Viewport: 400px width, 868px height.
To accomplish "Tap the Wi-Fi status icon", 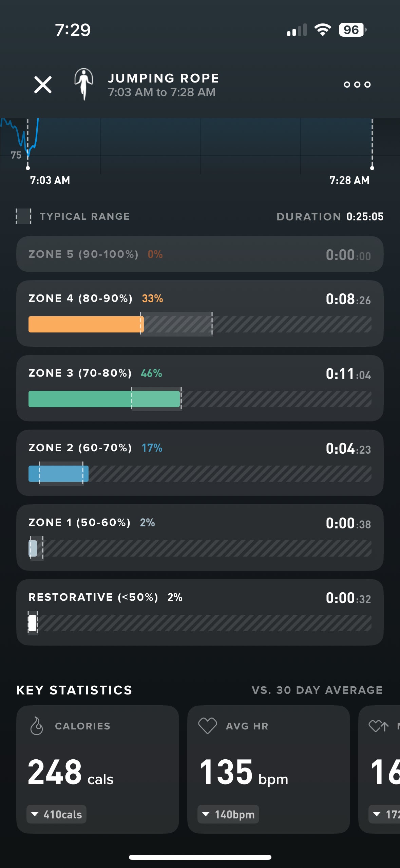I will (x=323, y=30).
